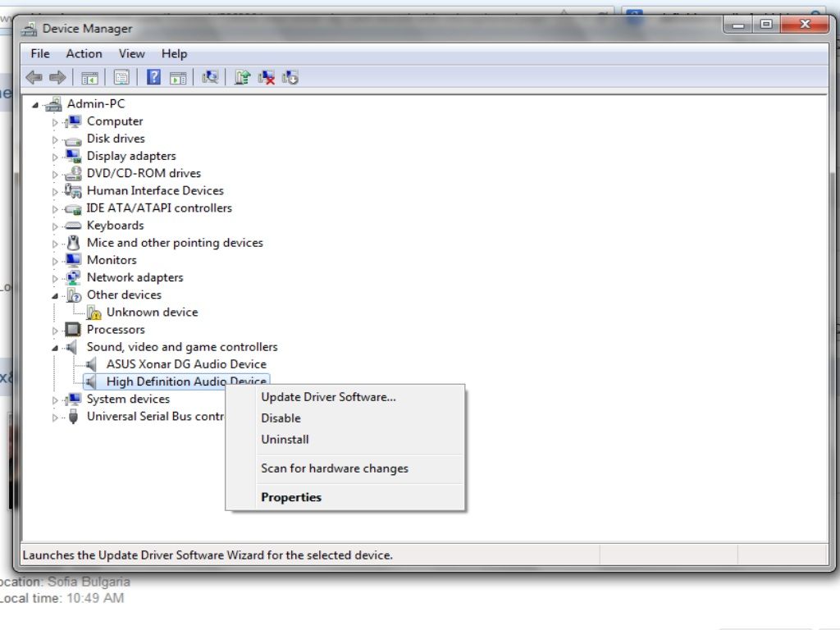Click the Update Driver Software toolbar icon
This screenshot has width=840, height=630.
click(x=242, y=78)
